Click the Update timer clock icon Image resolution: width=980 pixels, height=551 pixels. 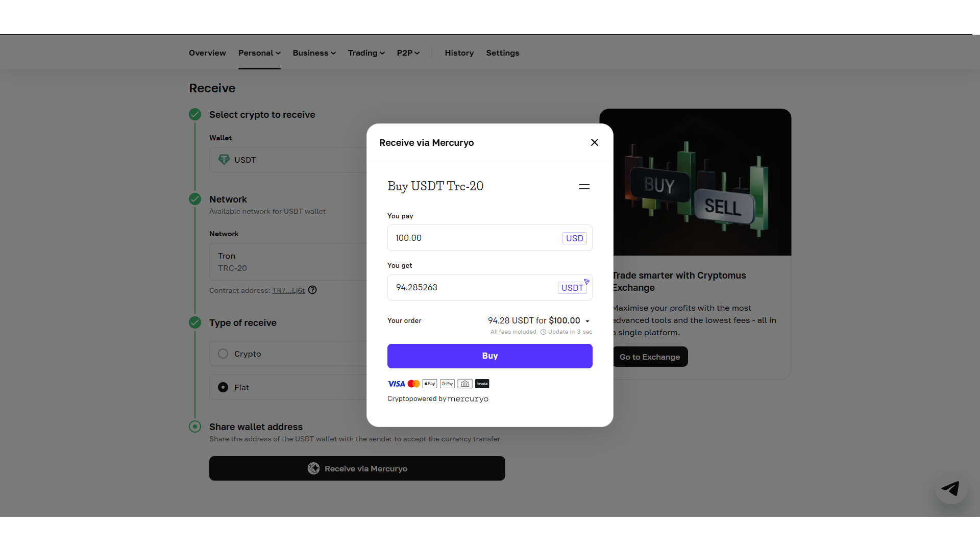544,332
